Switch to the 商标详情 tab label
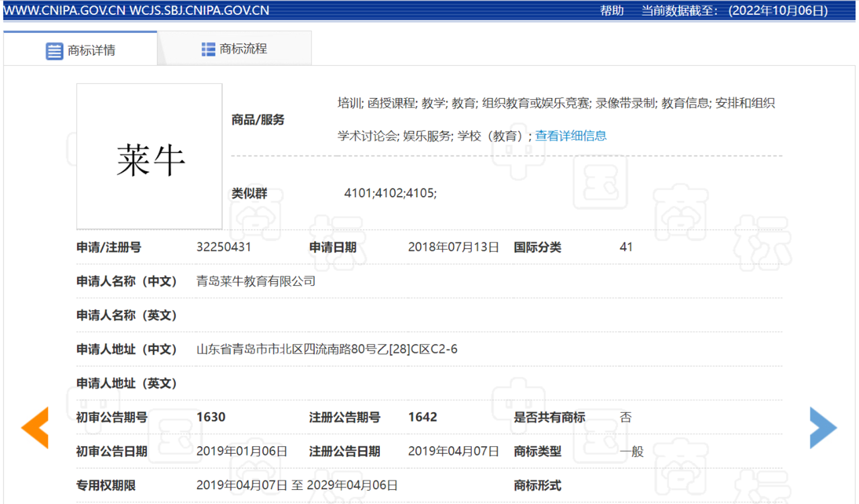 pyautogui.click(x=91, y=50)
